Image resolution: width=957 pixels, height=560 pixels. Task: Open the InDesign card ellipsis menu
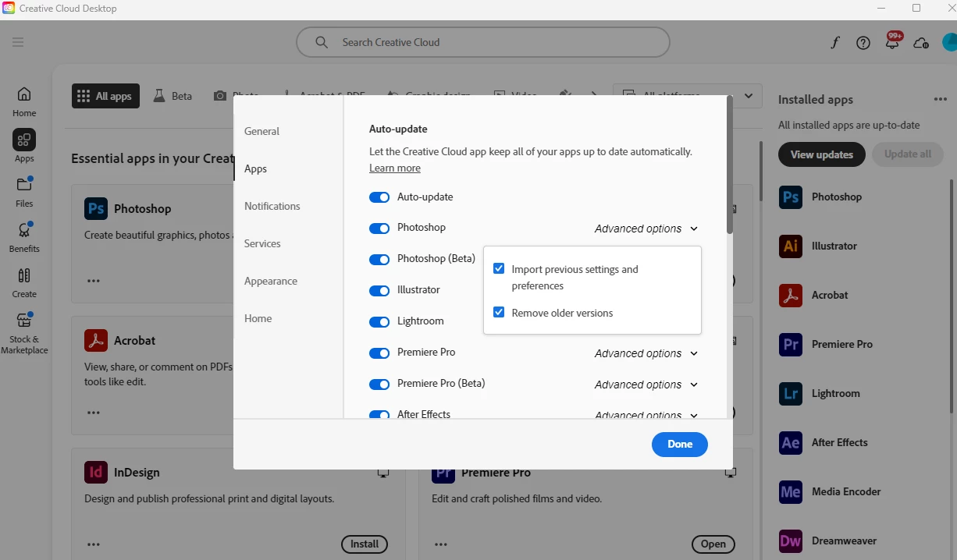click(94, 544)
